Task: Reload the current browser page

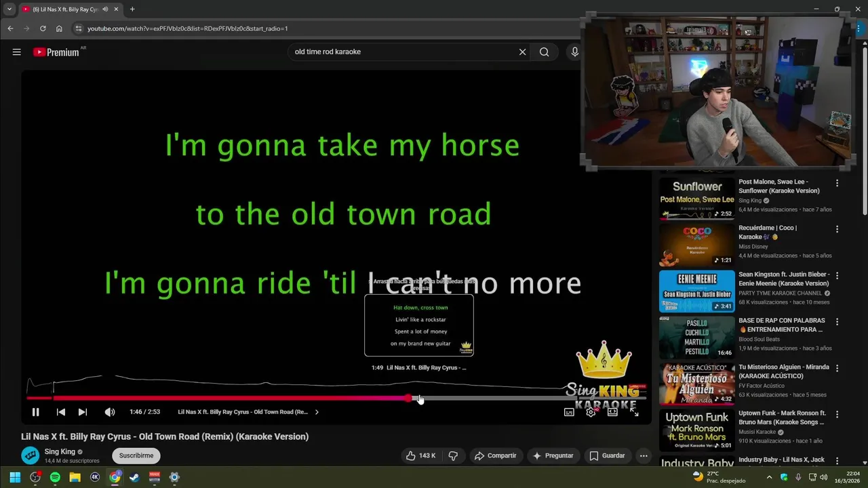Action: click(43, 28)
